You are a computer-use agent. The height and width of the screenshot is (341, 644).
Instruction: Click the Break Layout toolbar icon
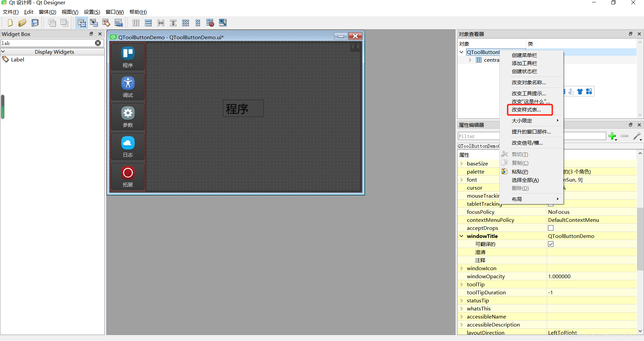[x=210, y=23]
